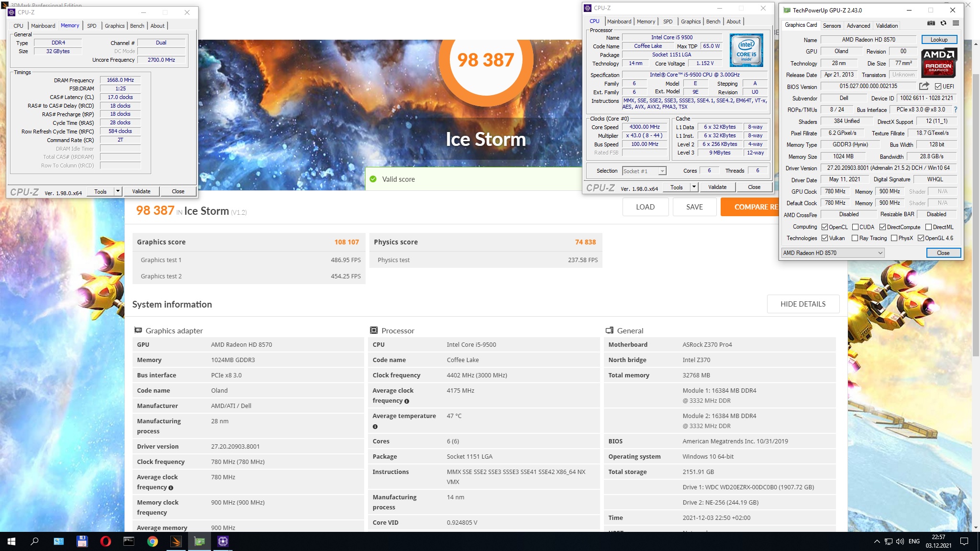980x551 pixels.
Task: Click SAVE in 3DMark results
Action: point(694,207)
